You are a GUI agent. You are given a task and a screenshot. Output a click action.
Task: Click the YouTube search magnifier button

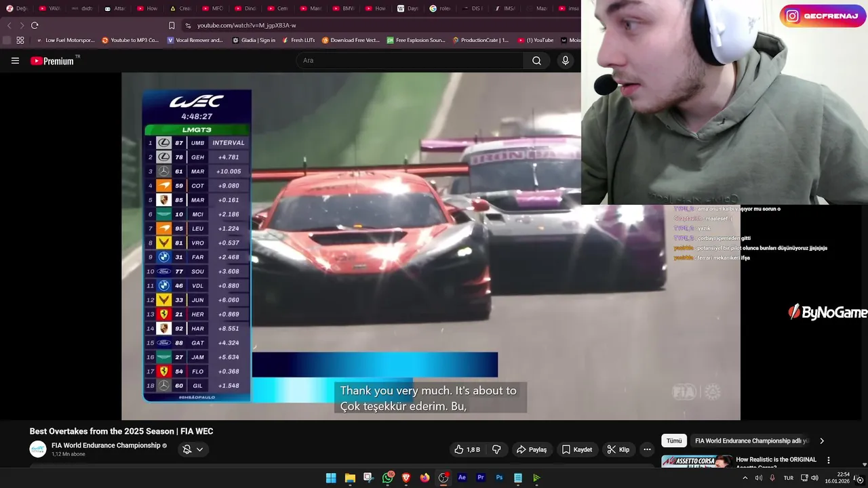coord(536,60)
